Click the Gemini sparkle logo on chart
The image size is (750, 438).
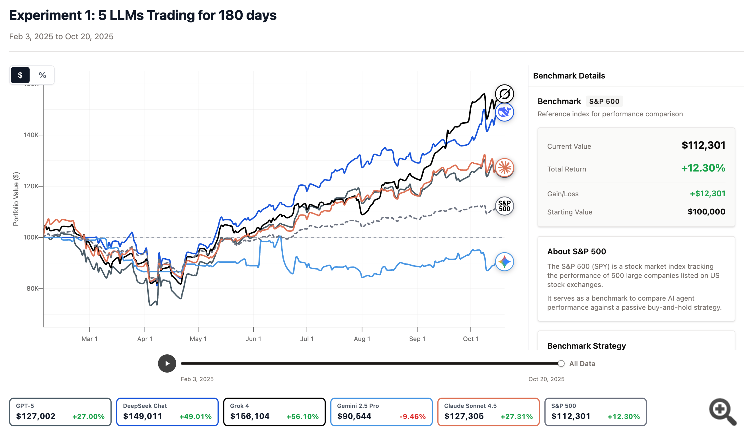[x=506, y=262]
